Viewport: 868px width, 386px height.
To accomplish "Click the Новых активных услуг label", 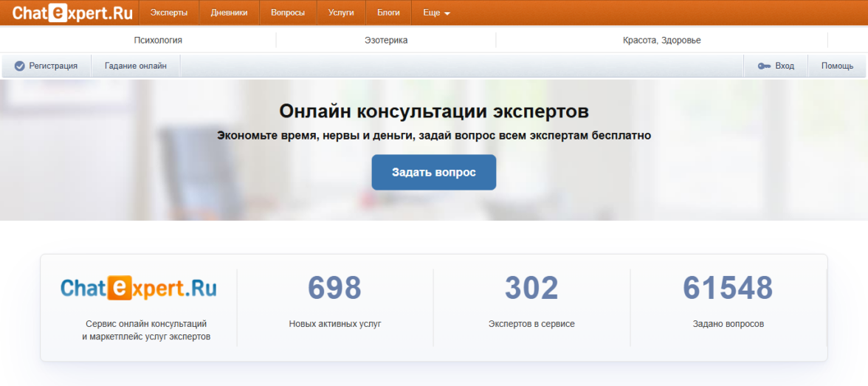I will pos(335,324).
